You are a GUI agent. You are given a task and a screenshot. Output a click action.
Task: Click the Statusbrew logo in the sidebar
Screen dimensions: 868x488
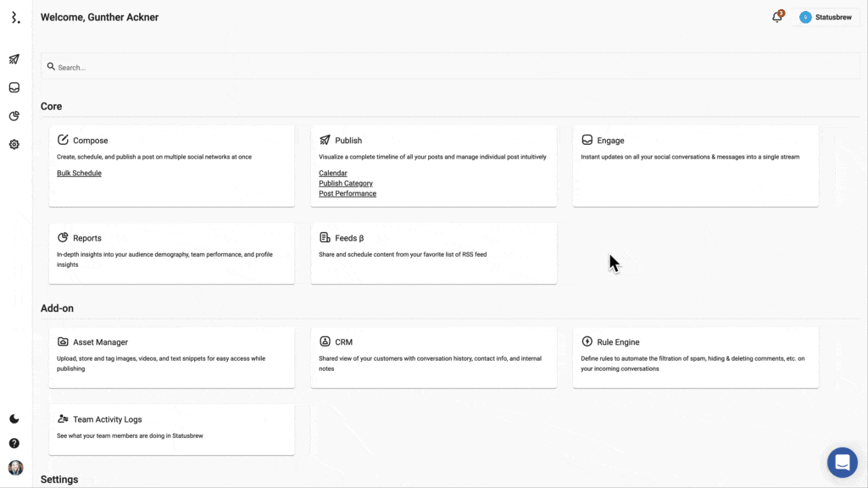[x=14, y=18]
